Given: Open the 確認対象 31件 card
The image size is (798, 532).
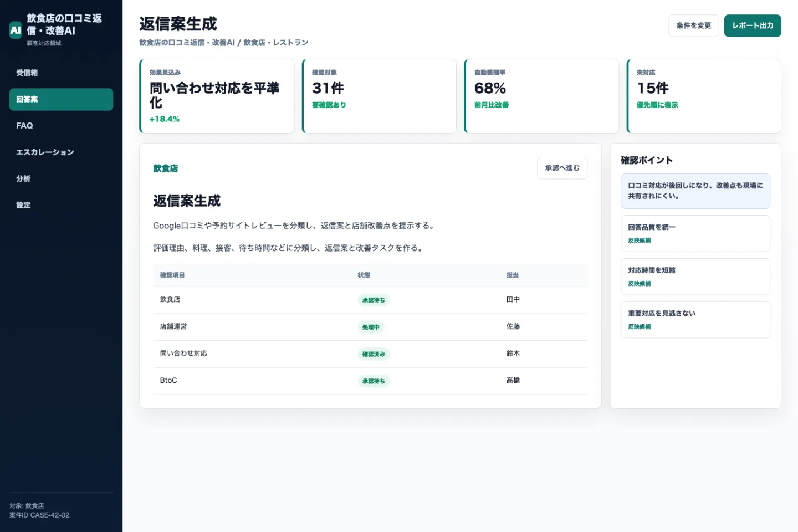Looking at the screenshot, I should (x=379, y=96).
